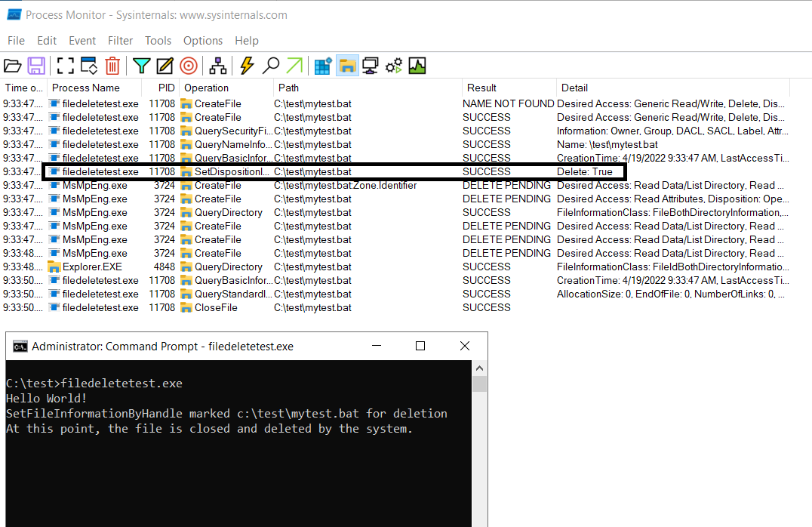Click the 'Delete: True' detail cell

(585, 171)
